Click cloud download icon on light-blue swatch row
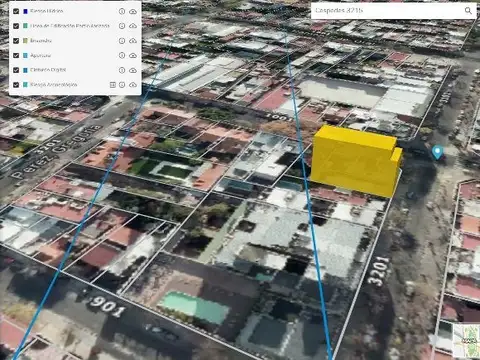 133,55
